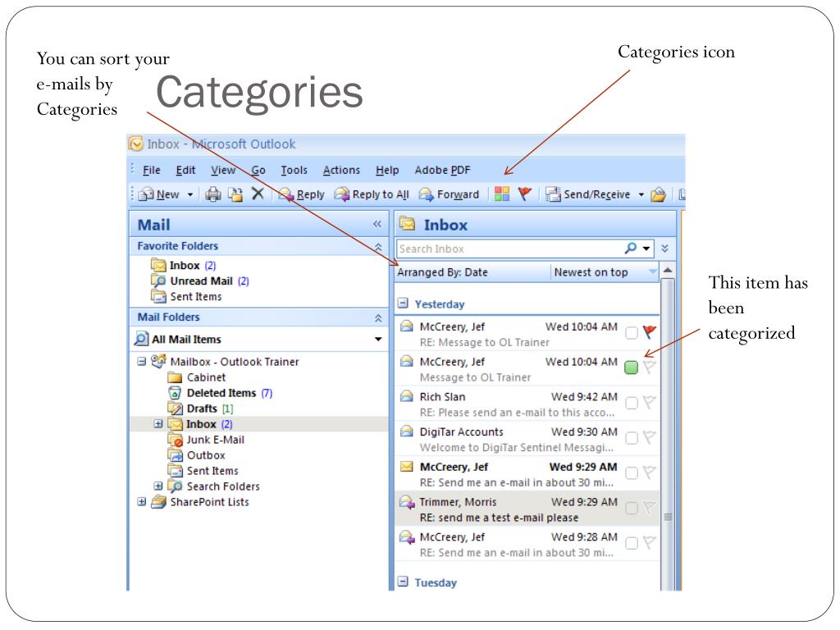Viewport: 840px width, 630px height.
Task: Click the Junk E-Mail folder icon
Action: click(176, 440)
